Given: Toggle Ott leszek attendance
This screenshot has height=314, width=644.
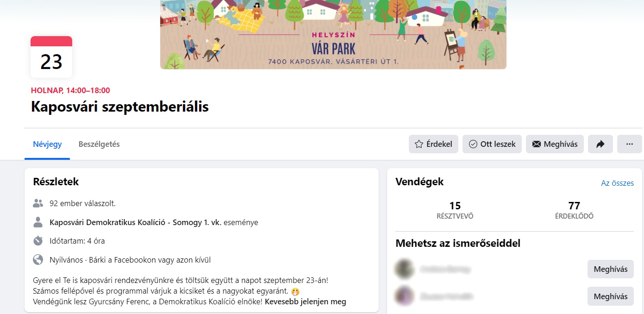Looking at the screenshot, I should tap(492, 144).
